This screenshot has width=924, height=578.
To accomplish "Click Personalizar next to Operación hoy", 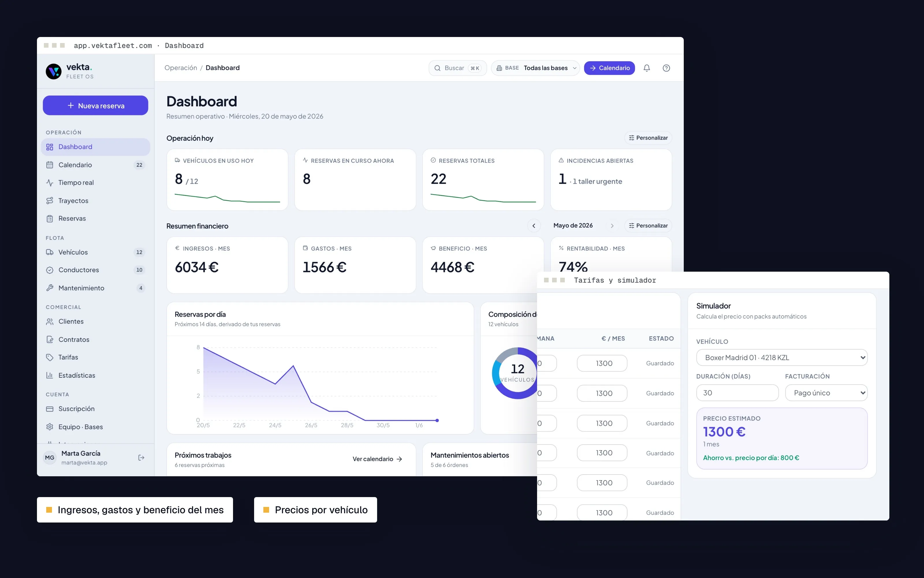I will (x=648, y=138).
